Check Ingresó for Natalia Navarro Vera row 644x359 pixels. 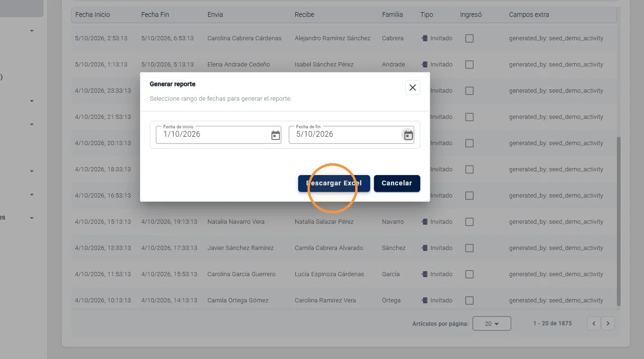pyautogui.click(x=469, y=222)
